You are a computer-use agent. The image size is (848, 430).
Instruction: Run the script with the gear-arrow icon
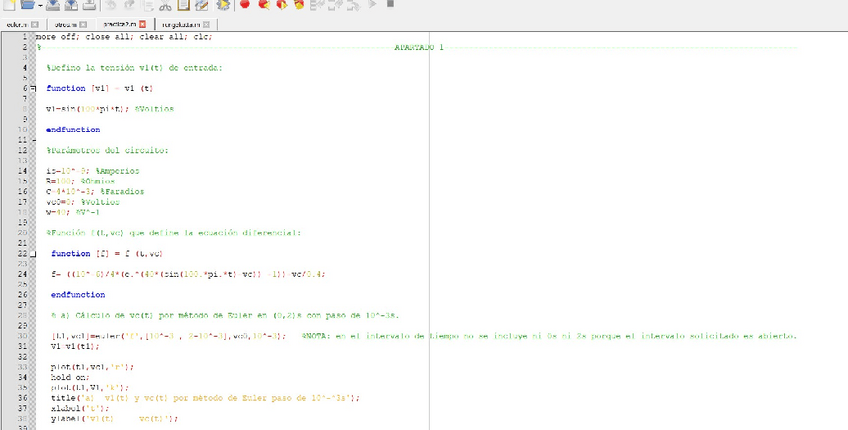tap(223, 5)
